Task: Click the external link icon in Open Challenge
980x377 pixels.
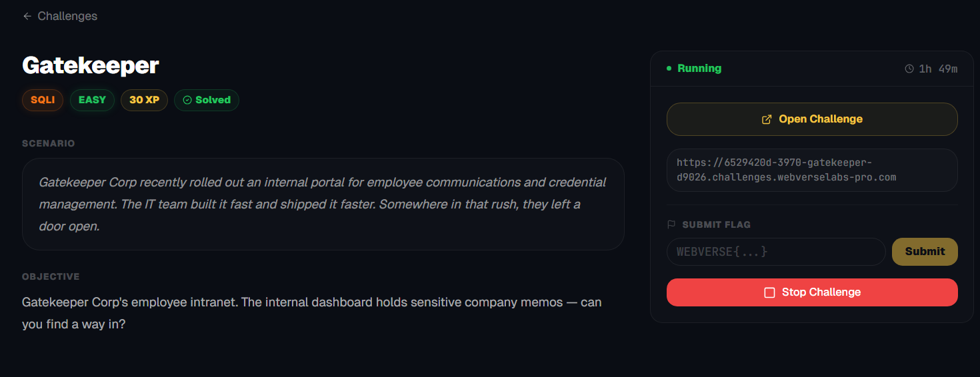Action: tap(767, 119)
